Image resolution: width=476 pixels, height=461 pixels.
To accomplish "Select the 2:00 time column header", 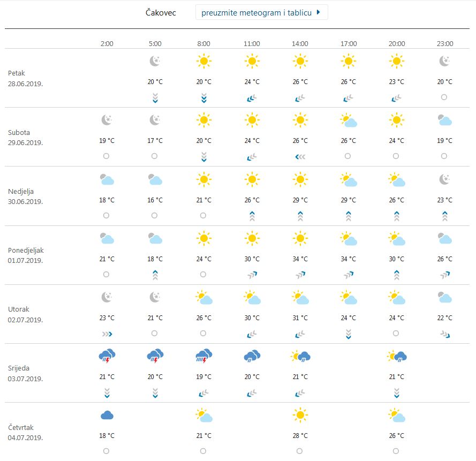I will click(x=107, y=43).
